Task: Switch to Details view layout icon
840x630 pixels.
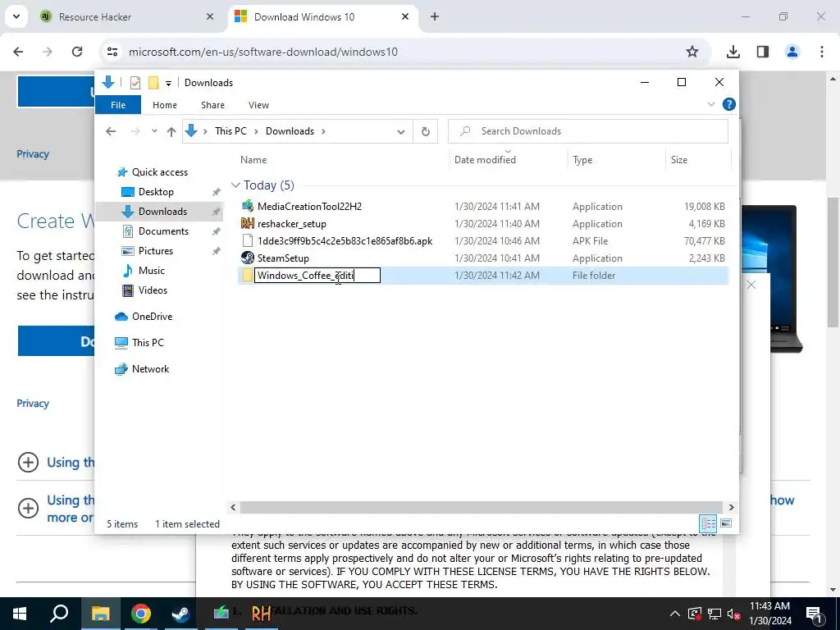Action: point(708,523)
